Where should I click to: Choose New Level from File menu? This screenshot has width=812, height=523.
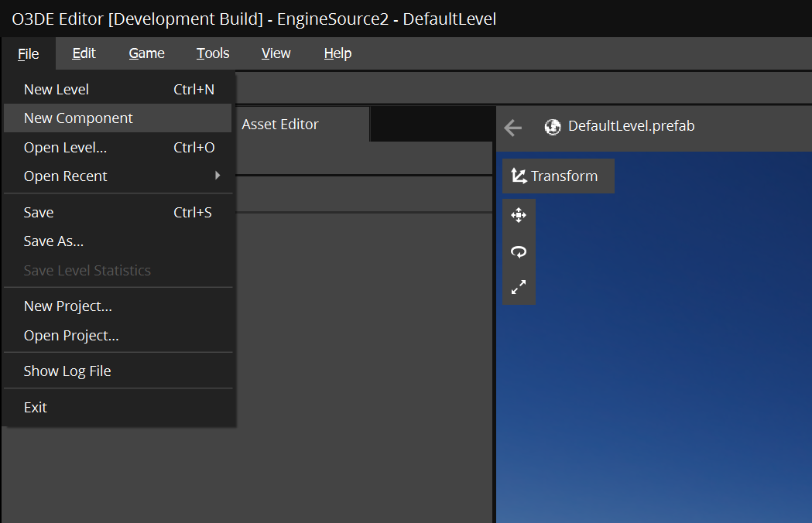click(x=118, y=90)
